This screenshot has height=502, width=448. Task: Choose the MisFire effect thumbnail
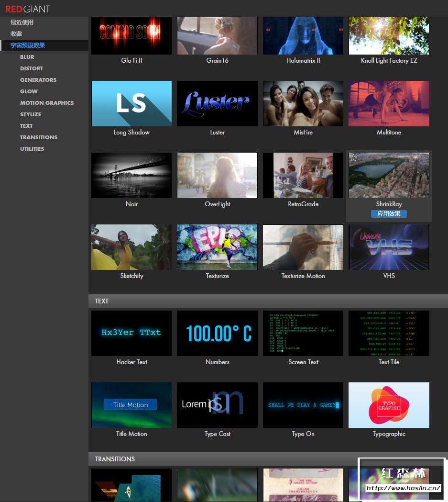(303, 103)
